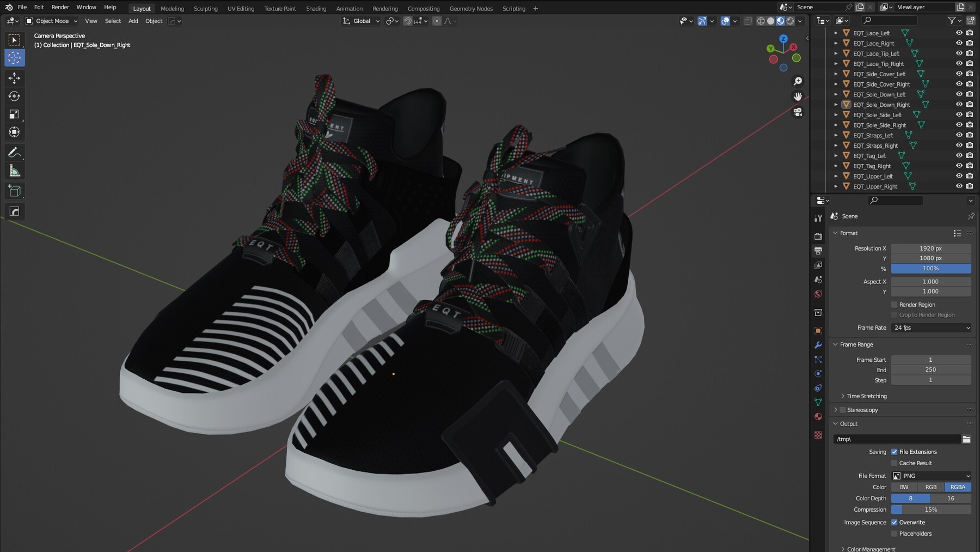Hide EQT_Lace_Left in the viewport
Viewport: 980px width, 552px height.
click(959, 33)
